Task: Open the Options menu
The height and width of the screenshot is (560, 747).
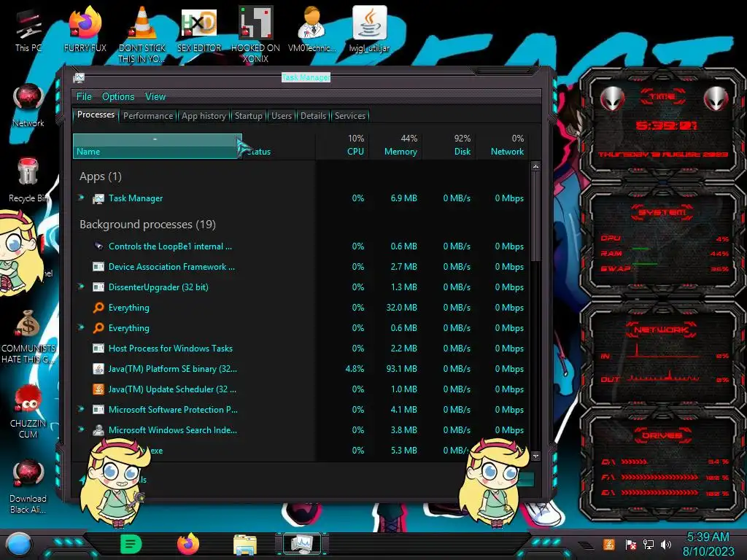Action: click(x=118, y=97)
